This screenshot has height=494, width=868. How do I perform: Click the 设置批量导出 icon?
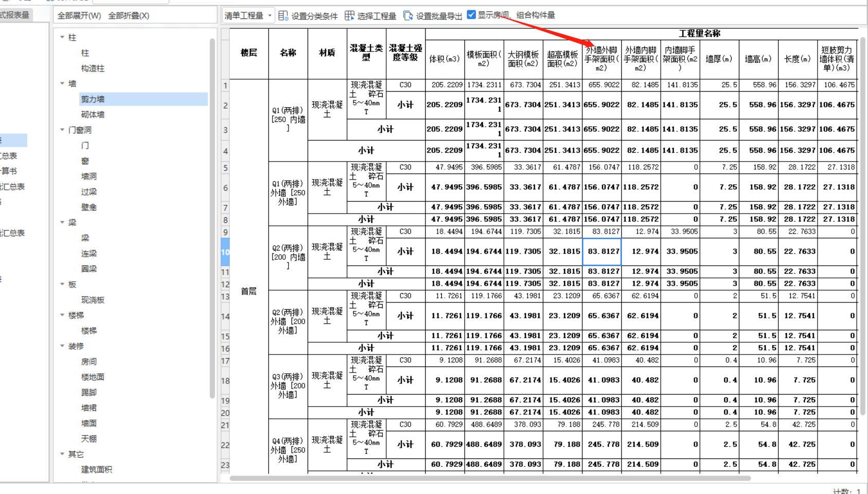[x=408, y=15]
